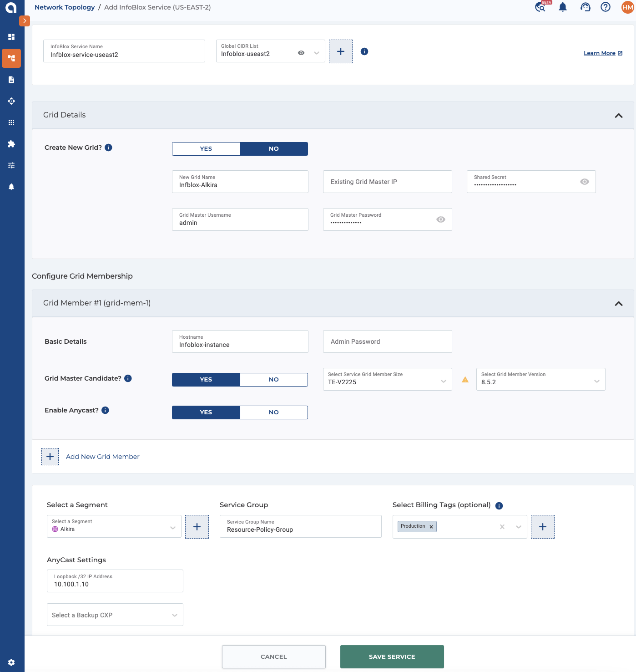The height and width of the screenshot is (672, 636).
Task: Collapse the Grid Details section
Action: pyautogui.click(x=619, y=116)
